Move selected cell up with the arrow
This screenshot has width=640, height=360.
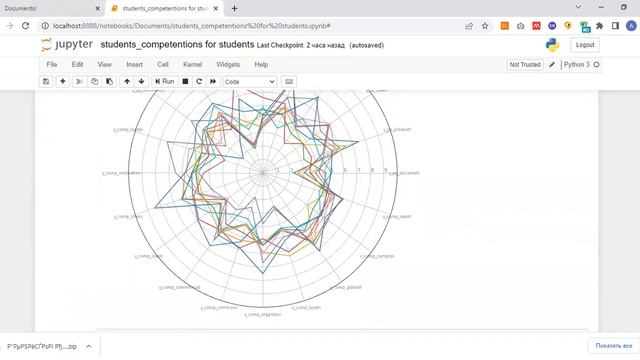127,82
